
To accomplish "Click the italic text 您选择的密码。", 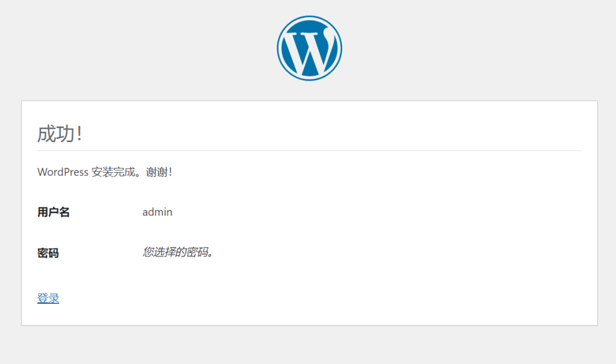I will point(179,253).
